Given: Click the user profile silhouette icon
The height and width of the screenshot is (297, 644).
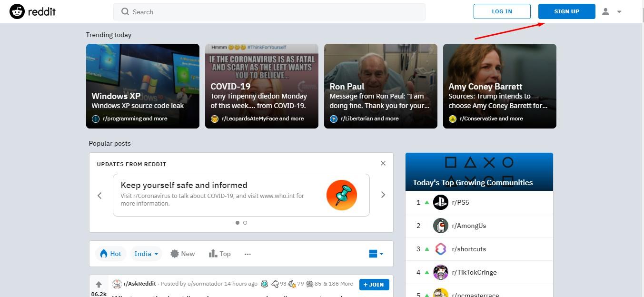Looking at the screenshot, I should coord(605,11).
